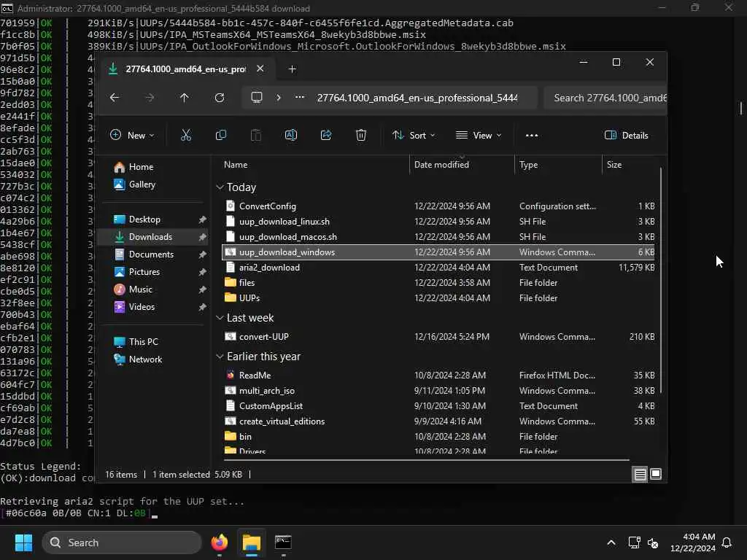Viewport: 747px width, 560px height.
Task: Show hidden path breadcrumbs ellipsis
Action: [x=300, y=97]
